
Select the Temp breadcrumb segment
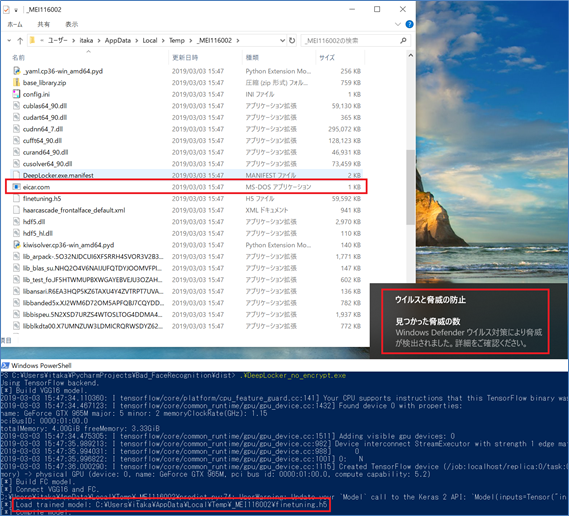tap(177, 40)
